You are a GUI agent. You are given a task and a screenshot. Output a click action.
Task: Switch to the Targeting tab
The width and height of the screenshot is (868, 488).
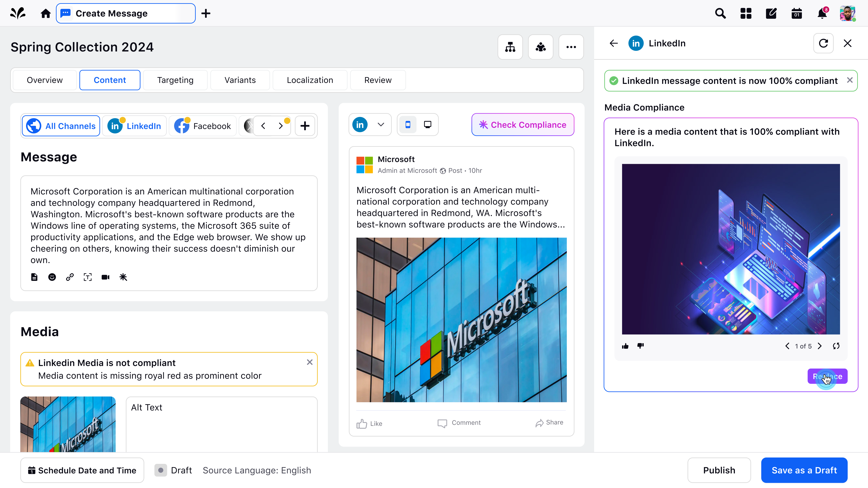175,80
